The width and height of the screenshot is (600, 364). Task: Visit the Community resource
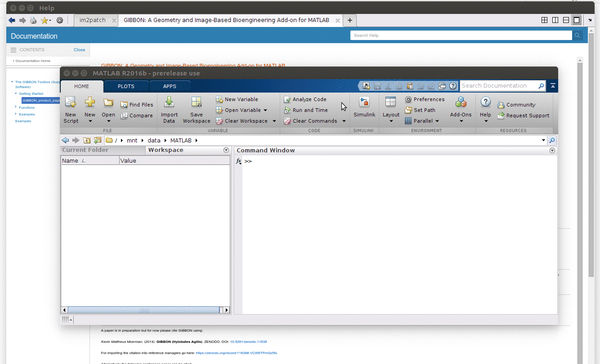pos(516,105)
